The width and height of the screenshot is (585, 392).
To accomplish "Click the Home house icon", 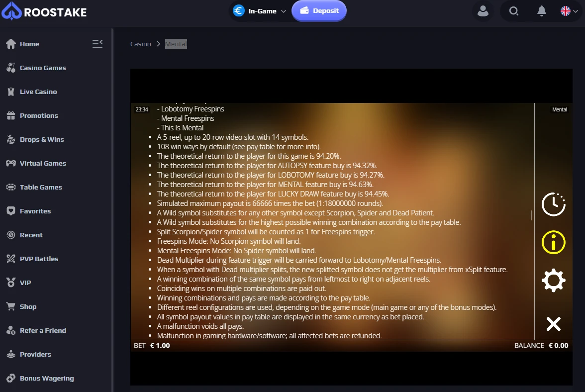I will click(11, 44).
